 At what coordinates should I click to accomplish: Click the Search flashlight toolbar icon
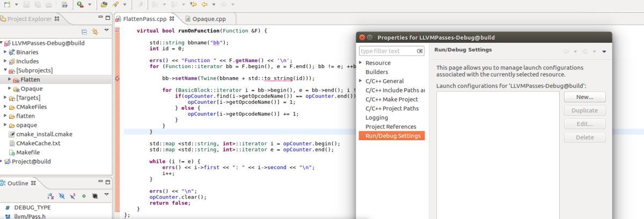(115, 5)
